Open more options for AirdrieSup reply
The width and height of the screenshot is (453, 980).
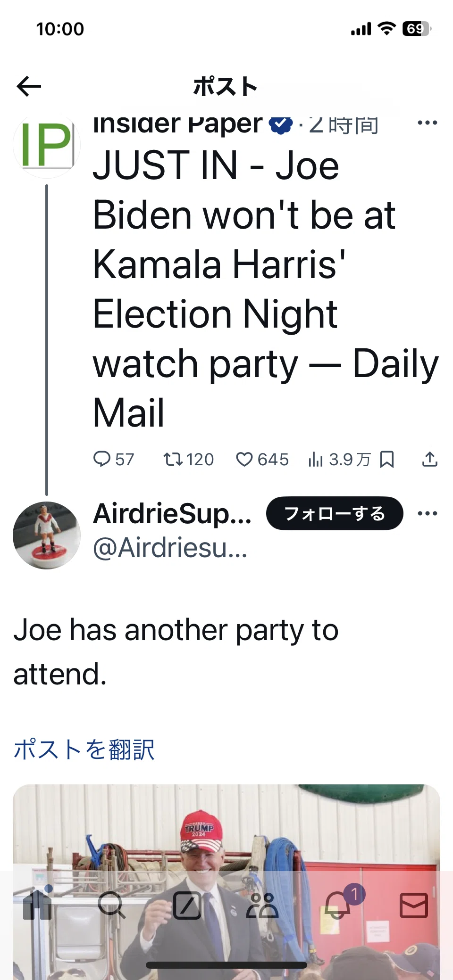428,513
